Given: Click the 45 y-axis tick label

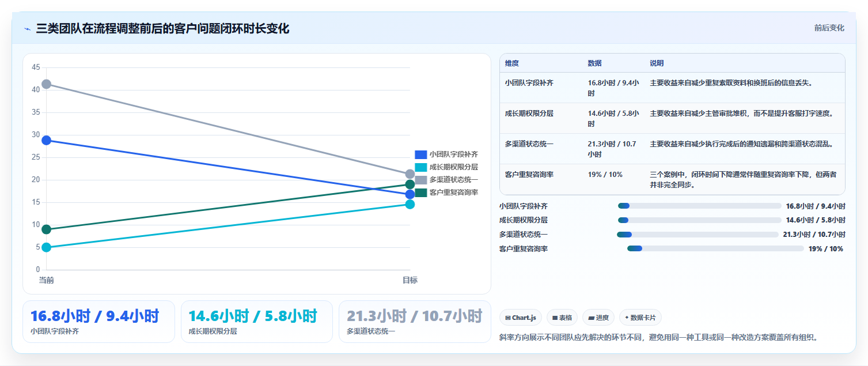Looking at the screenshot, I should (x=36, y=67).
